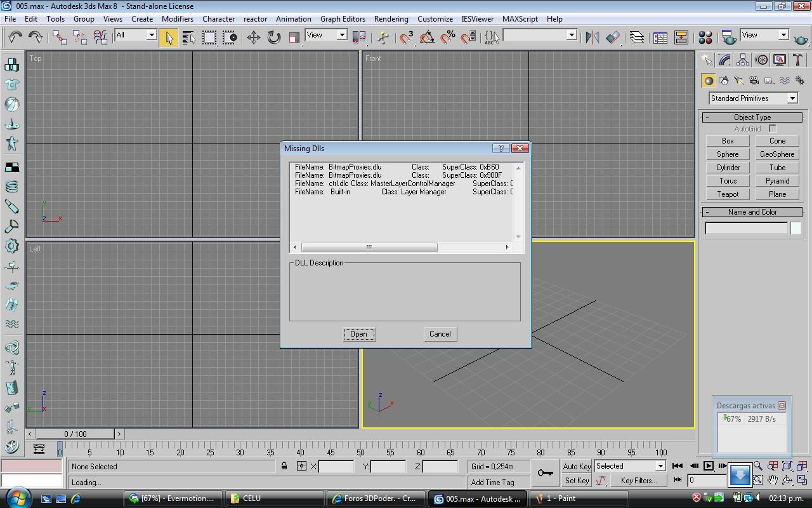The width and height of the screenshot is (812, 508).
Task: Click the reactor Rigid Body Collection icon
Action: click(11, 65)
